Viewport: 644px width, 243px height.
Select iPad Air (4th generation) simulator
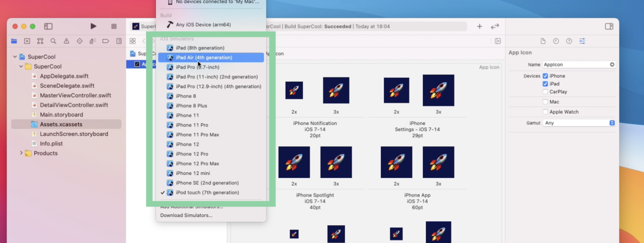click(211, 57)
